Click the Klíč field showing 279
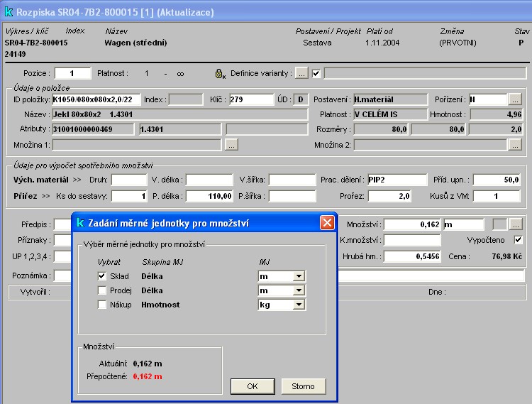Screen dimensions: 532x404 click(x=251, y=99)
